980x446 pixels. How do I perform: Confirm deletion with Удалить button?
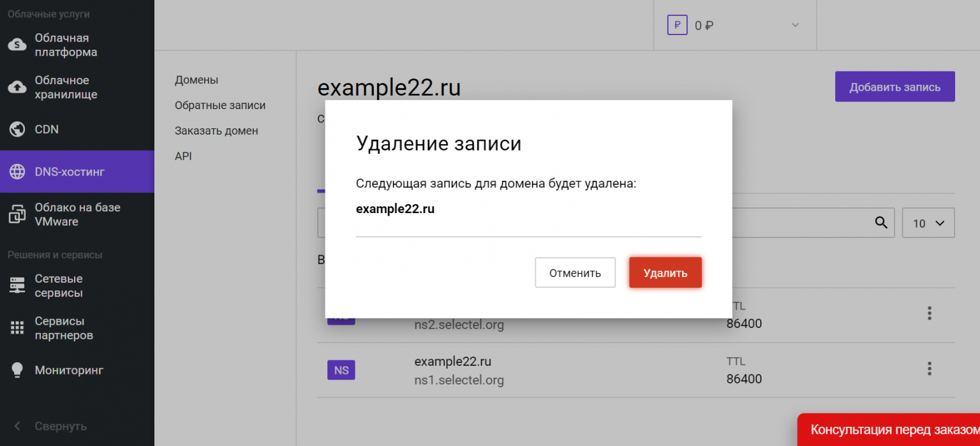coord(665,272)
